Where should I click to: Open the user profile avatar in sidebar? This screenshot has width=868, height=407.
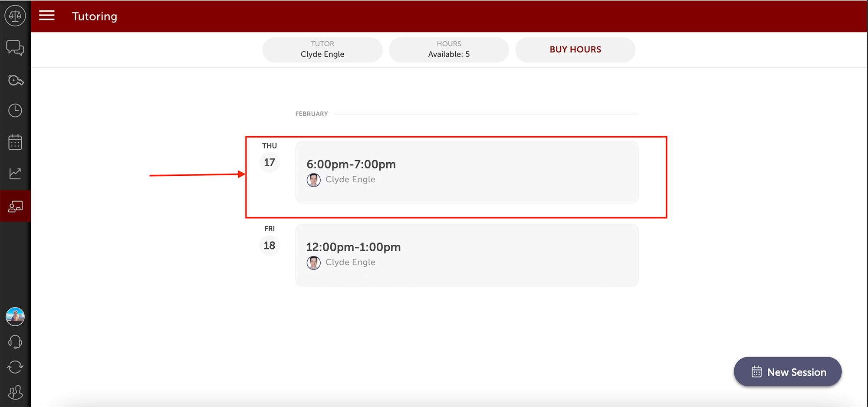coord(15,317)
